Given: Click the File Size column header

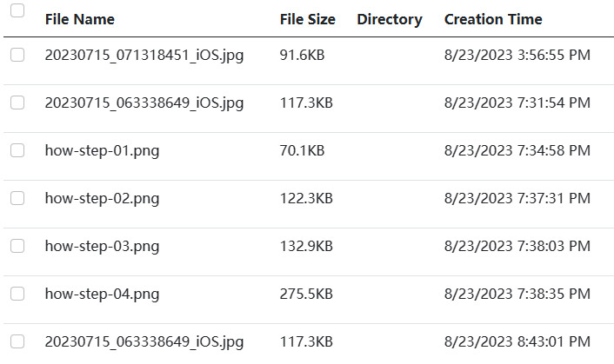Looking at the screenshot, I should pos(307,19).
